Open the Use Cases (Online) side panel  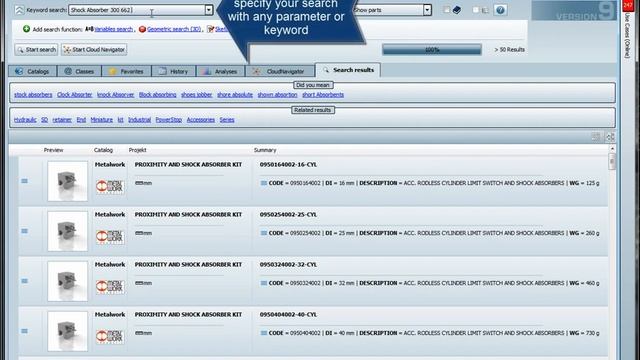click(628, 36)
